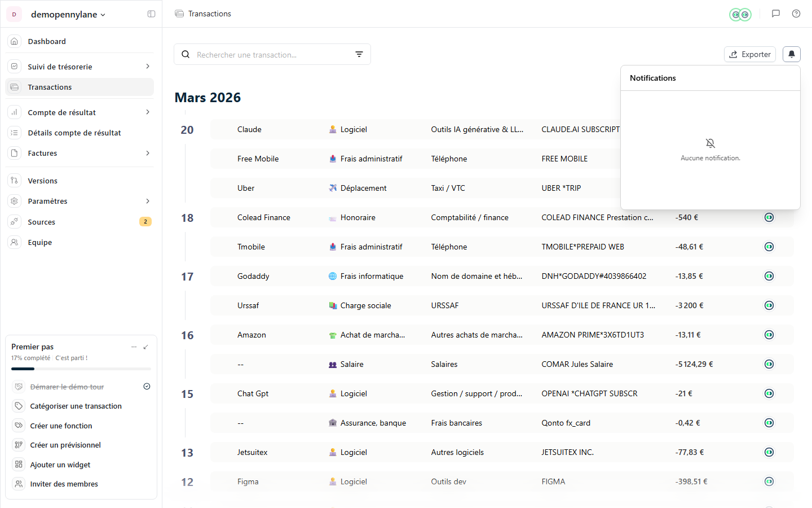812x508 pixels.
Task: Open the demopennylane workspace dropdown
Action: 68,14
